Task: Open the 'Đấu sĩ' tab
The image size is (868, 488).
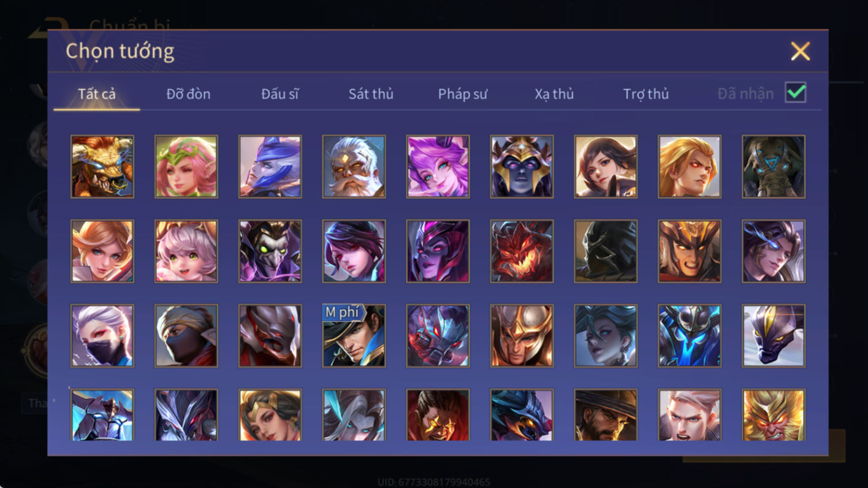Action: (280, 93)
